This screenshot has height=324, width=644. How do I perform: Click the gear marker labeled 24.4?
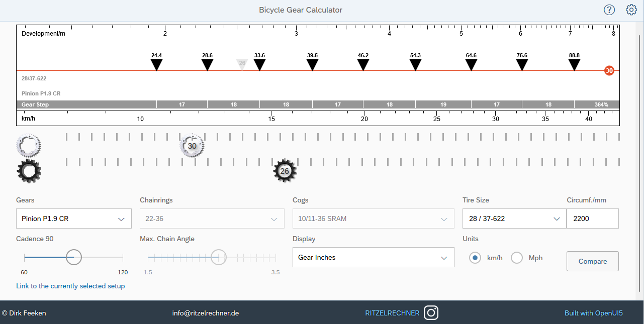coord(157,65)
